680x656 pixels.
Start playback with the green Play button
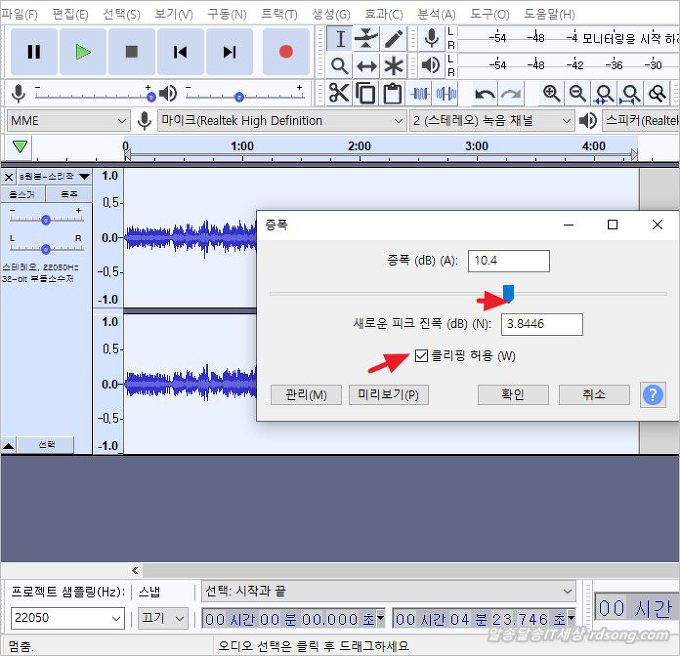point(82,52)
